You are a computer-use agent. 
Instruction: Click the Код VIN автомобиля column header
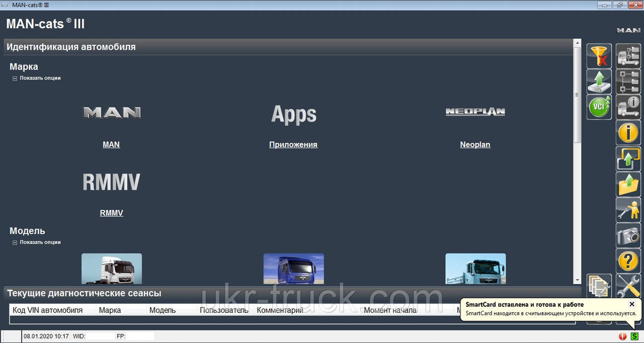[47, 310]
